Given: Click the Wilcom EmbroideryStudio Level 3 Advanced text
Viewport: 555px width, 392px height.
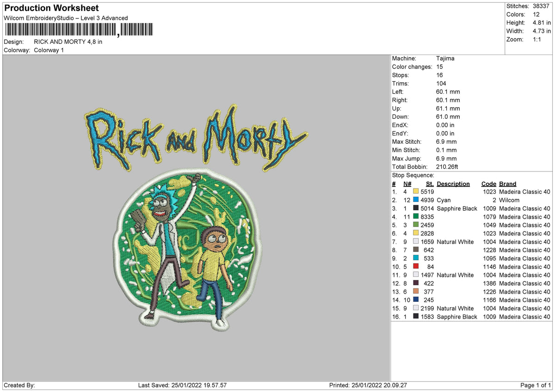Looking at the screenshot, I should 66,18.
